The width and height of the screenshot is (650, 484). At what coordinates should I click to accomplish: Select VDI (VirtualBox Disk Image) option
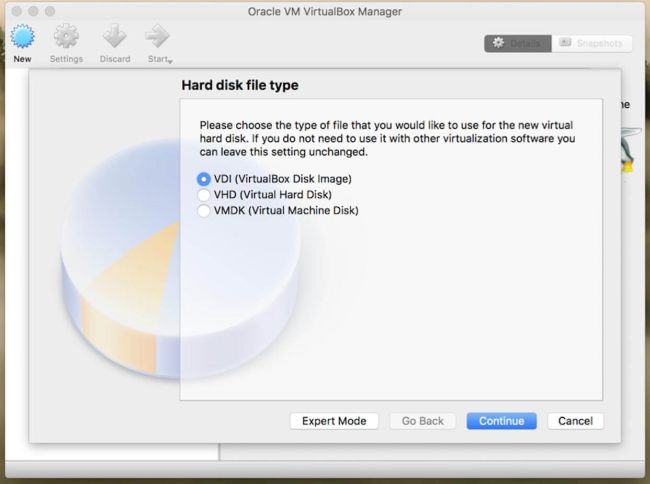(x=204, y=179)
